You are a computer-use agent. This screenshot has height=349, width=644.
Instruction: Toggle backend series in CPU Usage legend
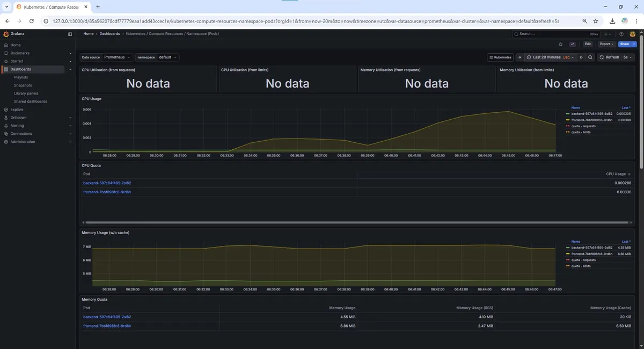(x=591, y=114)
